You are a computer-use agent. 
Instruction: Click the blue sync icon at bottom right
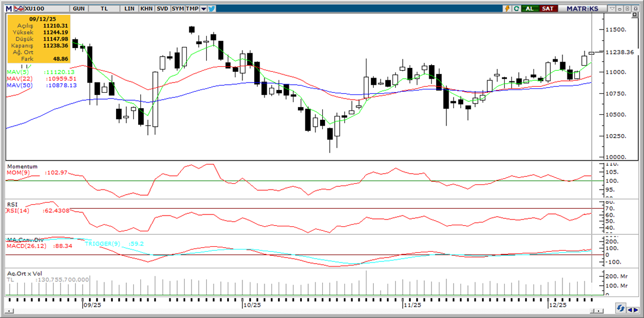point(621,309)
